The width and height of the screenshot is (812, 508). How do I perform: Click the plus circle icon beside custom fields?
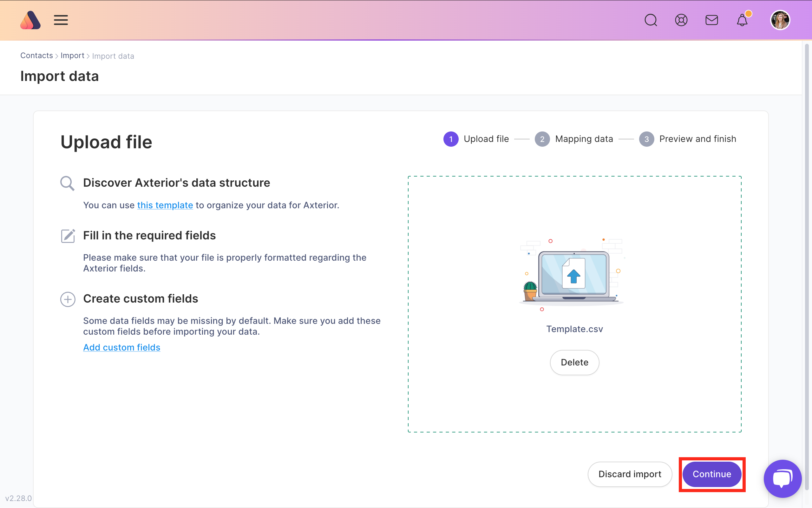click(68, 299)
